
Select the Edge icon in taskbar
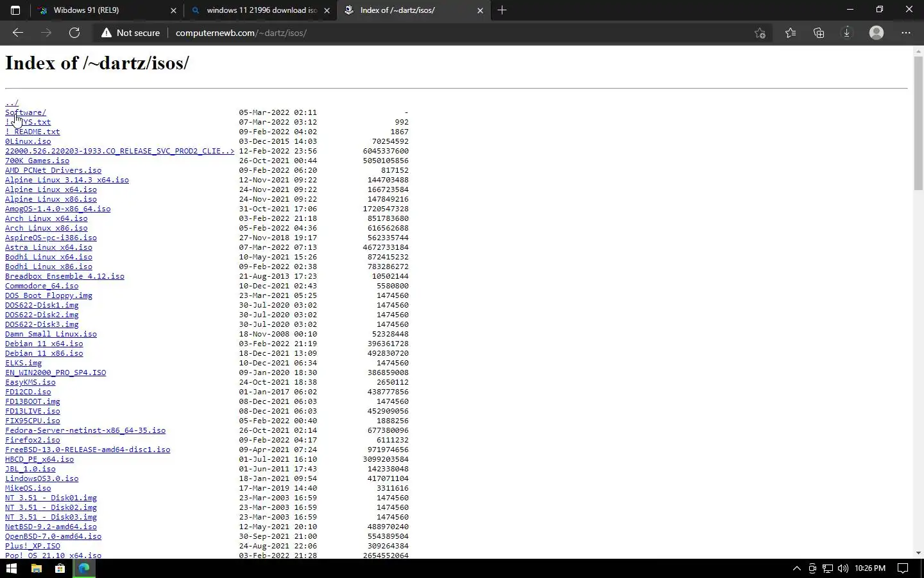tap(84, 568)
